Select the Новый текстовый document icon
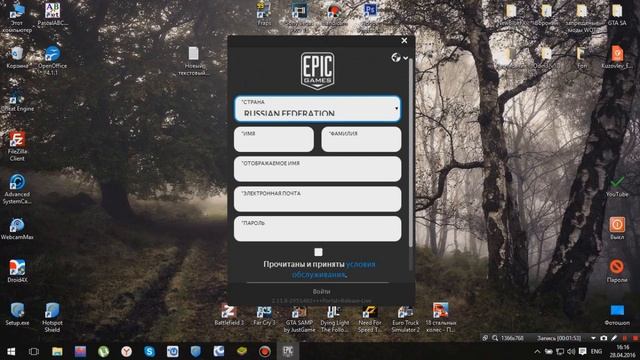Viewport: 640px width, 360px height. tap(193, 61)
